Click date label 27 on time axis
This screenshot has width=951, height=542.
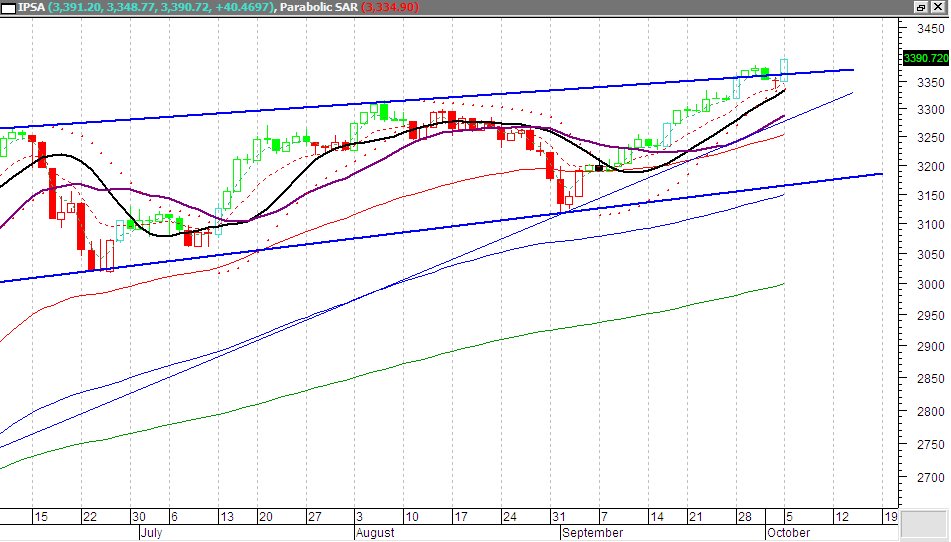click(314, 517)
